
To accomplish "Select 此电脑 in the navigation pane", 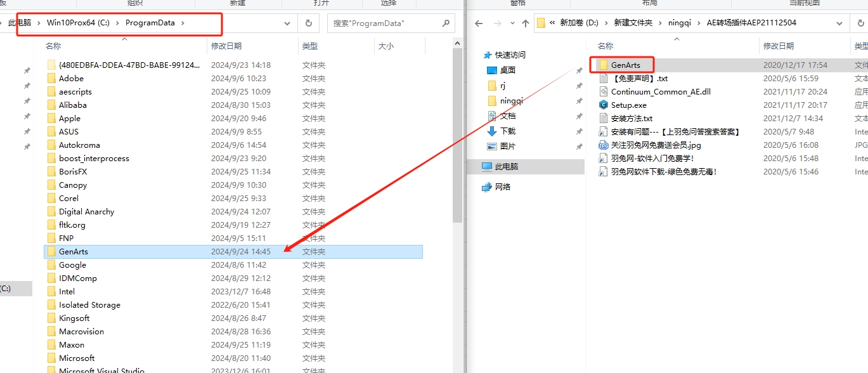I will pyautogui.click(x=506, y=167).
